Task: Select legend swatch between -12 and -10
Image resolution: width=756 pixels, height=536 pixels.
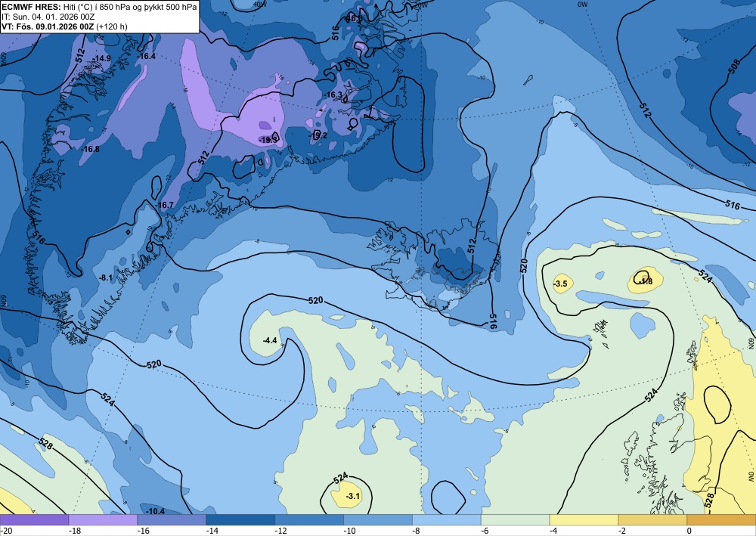Action: click(309, 519)
